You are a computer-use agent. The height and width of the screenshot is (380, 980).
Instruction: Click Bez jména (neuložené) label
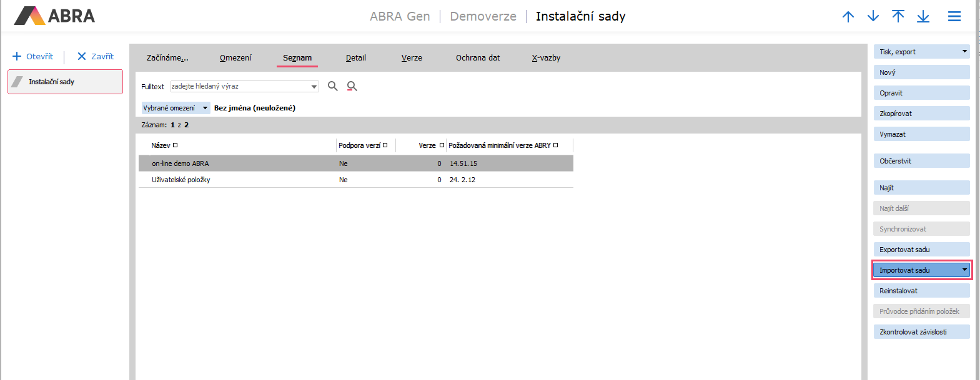[255, 108]
